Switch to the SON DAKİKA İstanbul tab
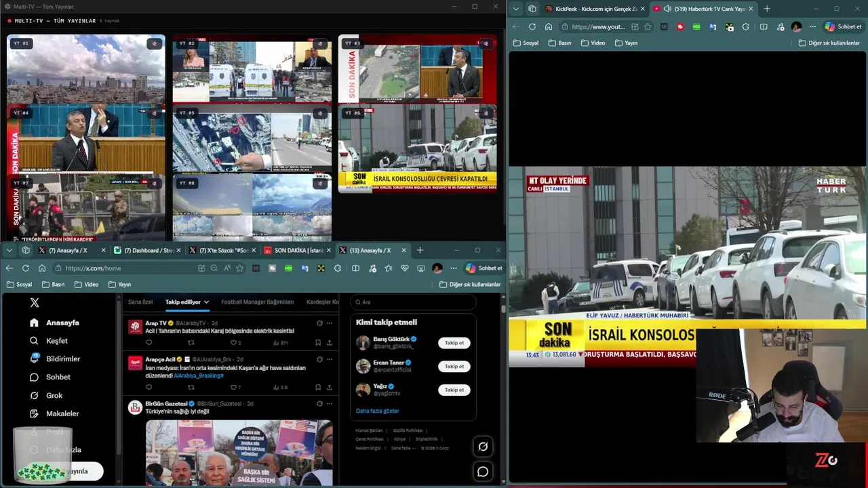This screenshot has width=868, height=488. (x=297, y=250)
